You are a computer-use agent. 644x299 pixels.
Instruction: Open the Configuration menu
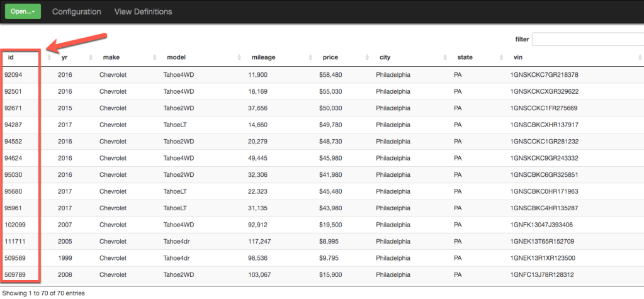pos(76,11)
